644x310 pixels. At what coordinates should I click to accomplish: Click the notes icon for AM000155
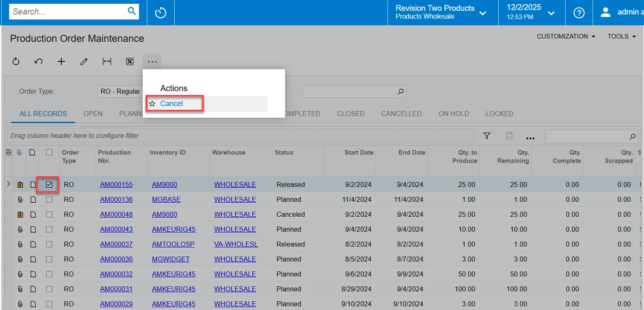33,185
